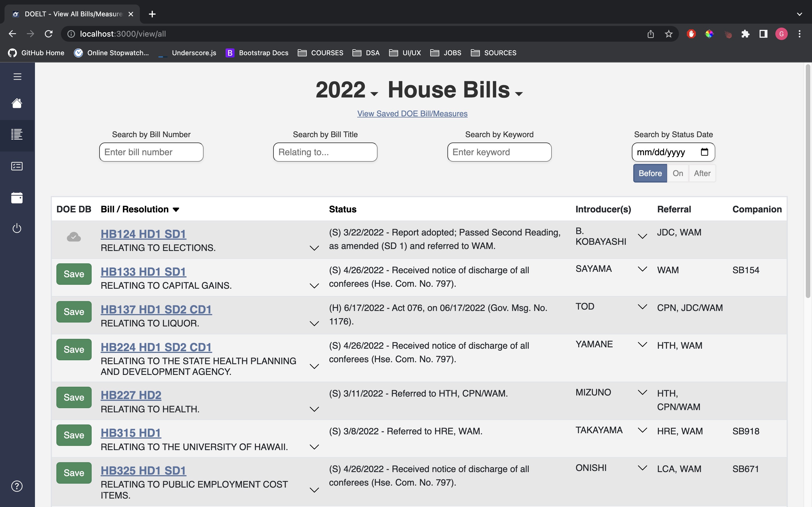Select the After date filter option

[701, 173]
